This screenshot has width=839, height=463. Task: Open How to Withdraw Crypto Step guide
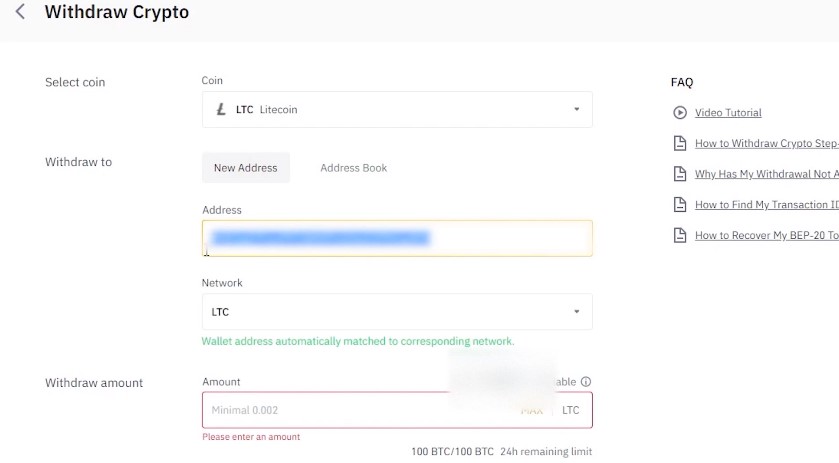click(x=766, y=143)
